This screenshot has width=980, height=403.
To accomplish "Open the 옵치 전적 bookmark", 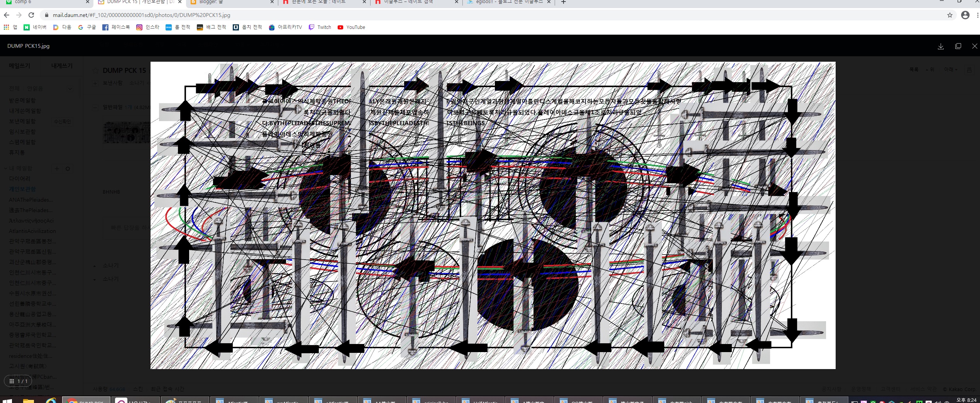I will click(x=247, y=27).
